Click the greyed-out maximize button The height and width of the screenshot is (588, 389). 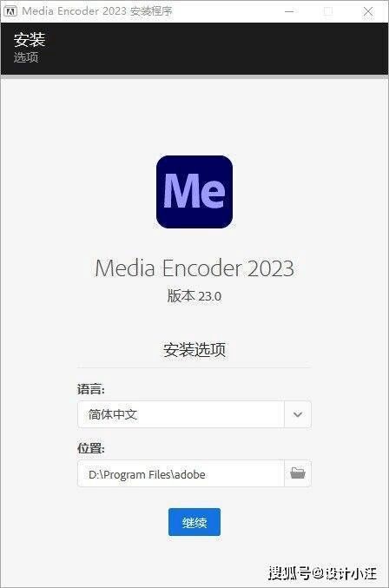328,11
